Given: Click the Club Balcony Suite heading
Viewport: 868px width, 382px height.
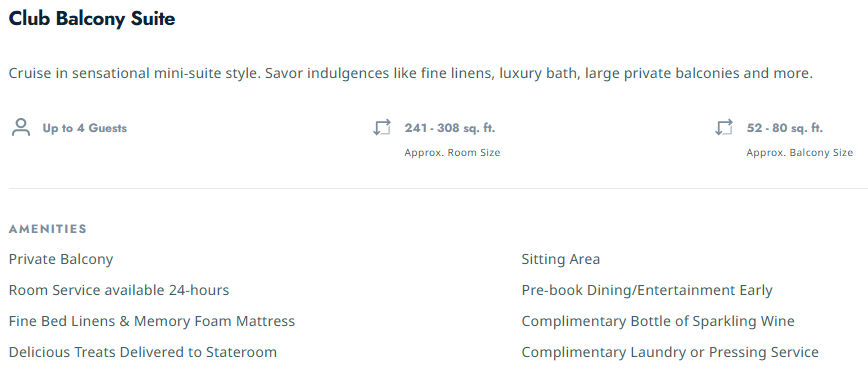Looking at the screenshot, I should pos(92,19).
